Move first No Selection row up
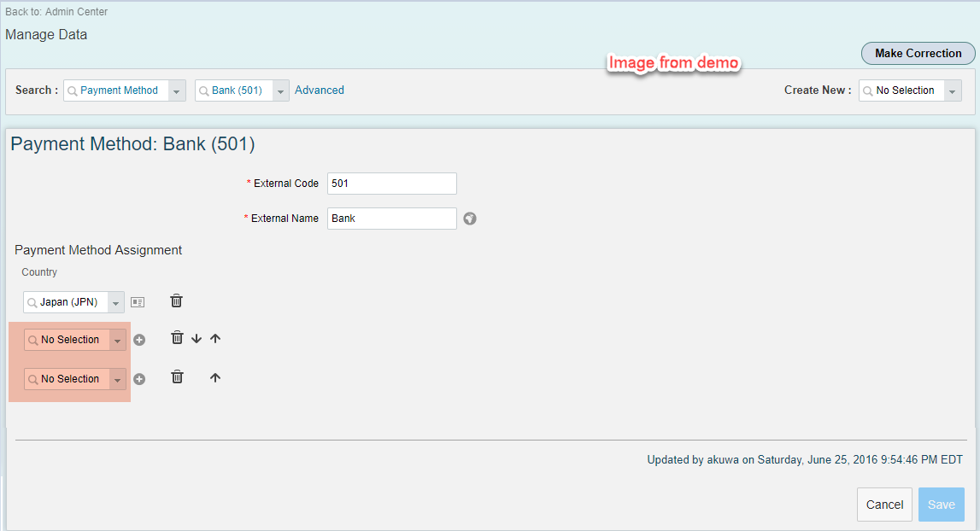The height and width of the screenshot is (531, 980). pos(215,339)
